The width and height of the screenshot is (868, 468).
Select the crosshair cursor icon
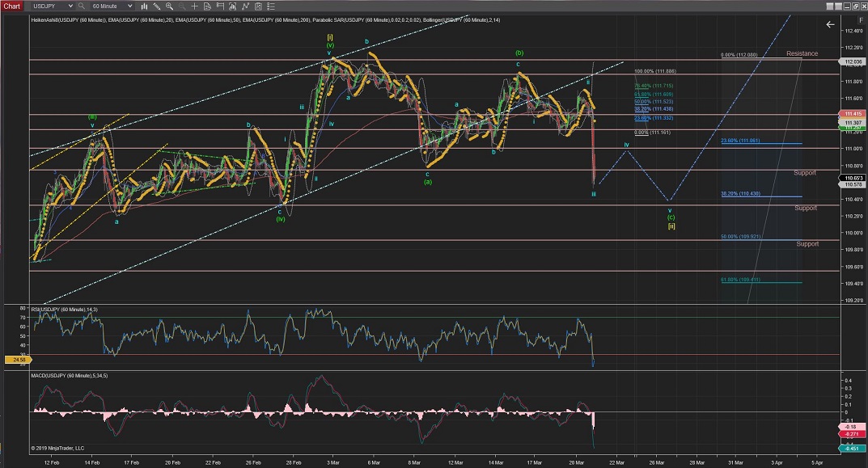194,6
